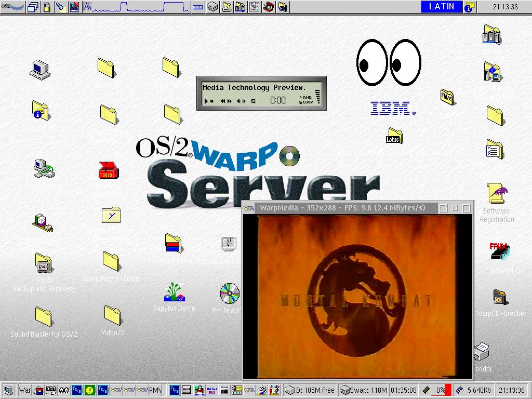Click fast forward in the media player
This screenshot has height=399, width=532.
point(230,101)
